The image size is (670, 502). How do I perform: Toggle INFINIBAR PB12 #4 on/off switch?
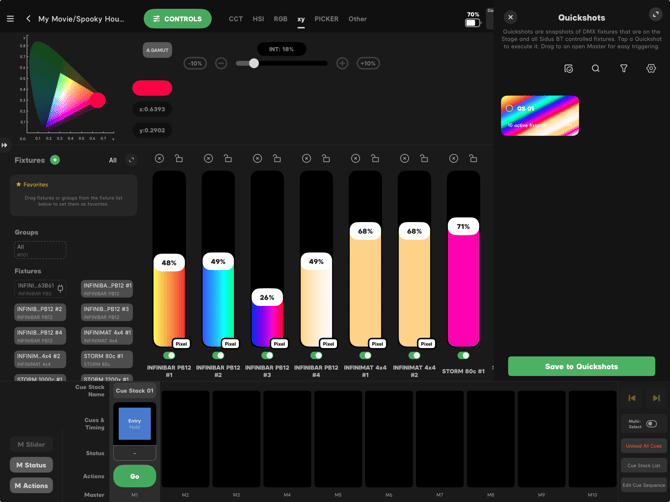[316, 355]
